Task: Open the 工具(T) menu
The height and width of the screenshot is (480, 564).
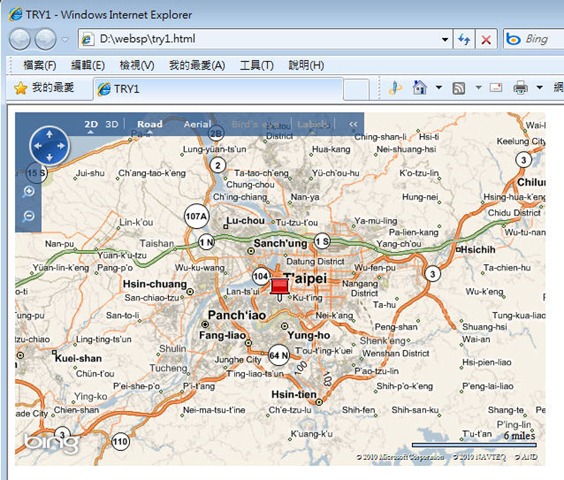Action: pyautogui.click(x=257, y=65)
